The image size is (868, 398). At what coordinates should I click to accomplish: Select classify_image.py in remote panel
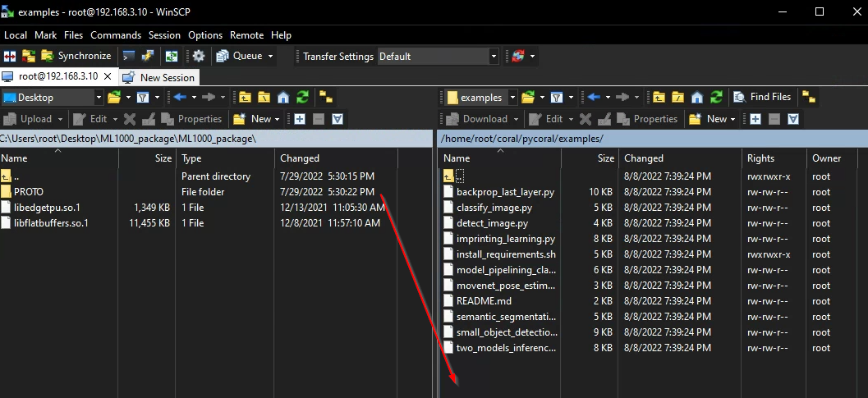click(494, 208)
